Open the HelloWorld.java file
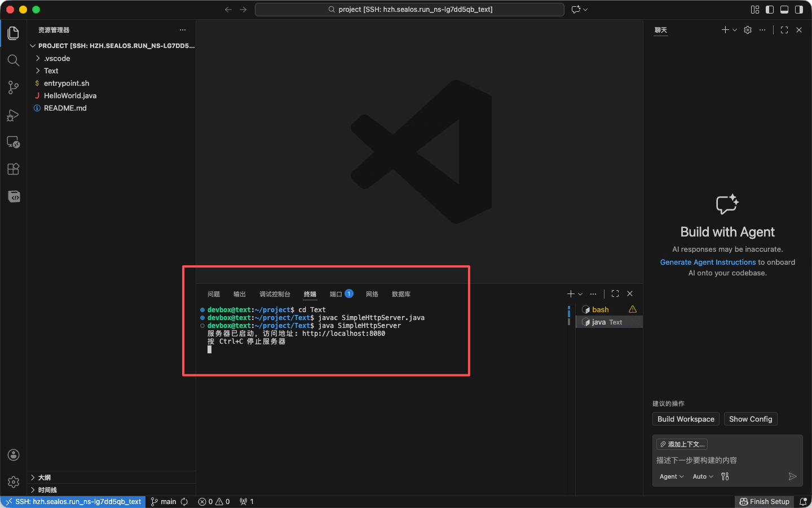 (x=112, y=95)
